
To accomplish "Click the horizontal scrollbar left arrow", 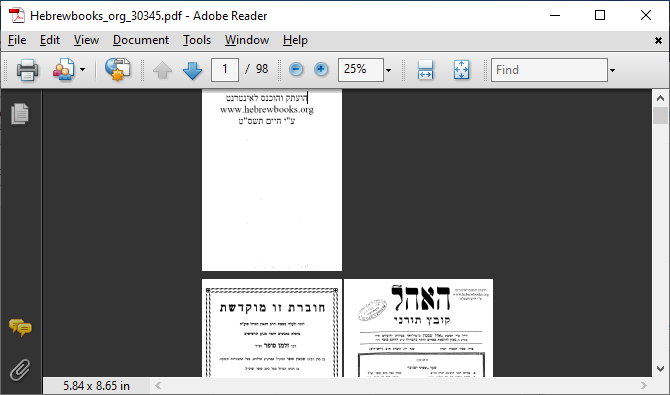I will [x=158, y=386].
